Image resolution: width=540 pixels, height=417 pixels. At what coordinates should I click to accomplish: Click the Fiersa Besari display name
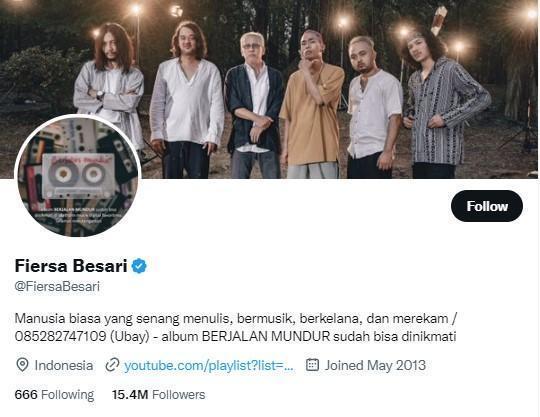coord(71,265)
